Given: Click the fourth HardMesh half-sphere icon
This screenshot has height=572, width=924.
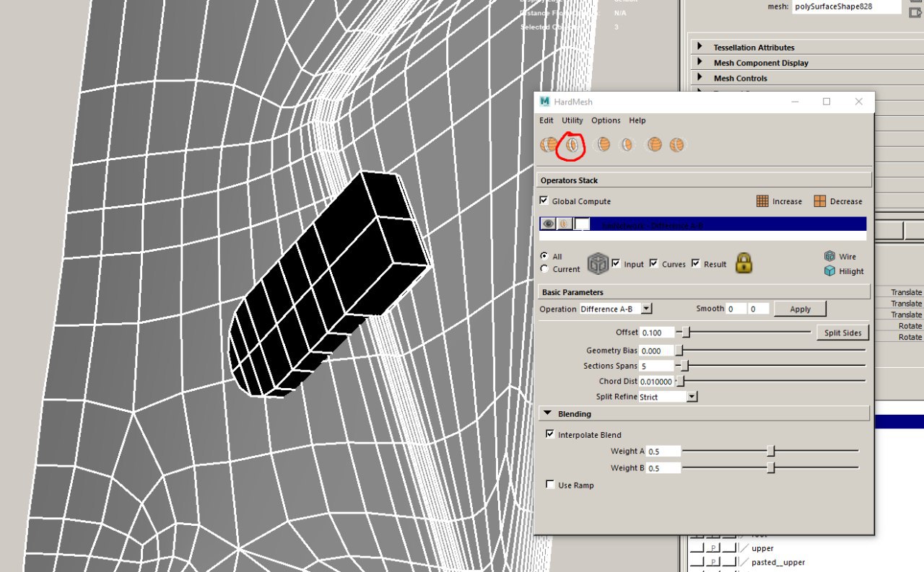Looking at the screenshot, I should click(x=627, y=145).
